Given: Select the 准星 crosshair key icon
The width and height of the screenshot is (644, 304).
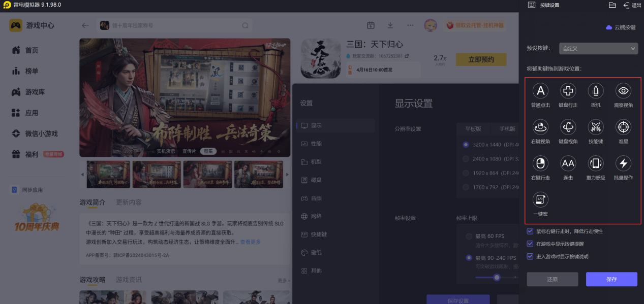Looking at the screenshot, I should (x=623, y=127).
